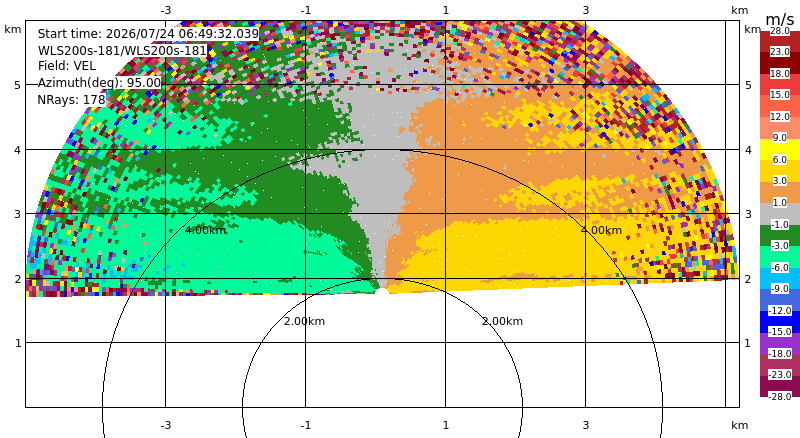The height and width of the screenshot is (438, 800).
Task: Click the top axis tick label 3
Action: pyautogui.click(x=586, y=10)
